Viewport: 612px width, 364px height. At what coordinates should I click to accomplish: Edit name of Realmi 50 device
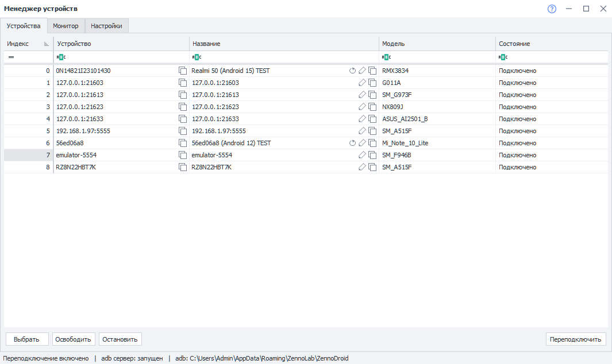[x=362, y=71]
